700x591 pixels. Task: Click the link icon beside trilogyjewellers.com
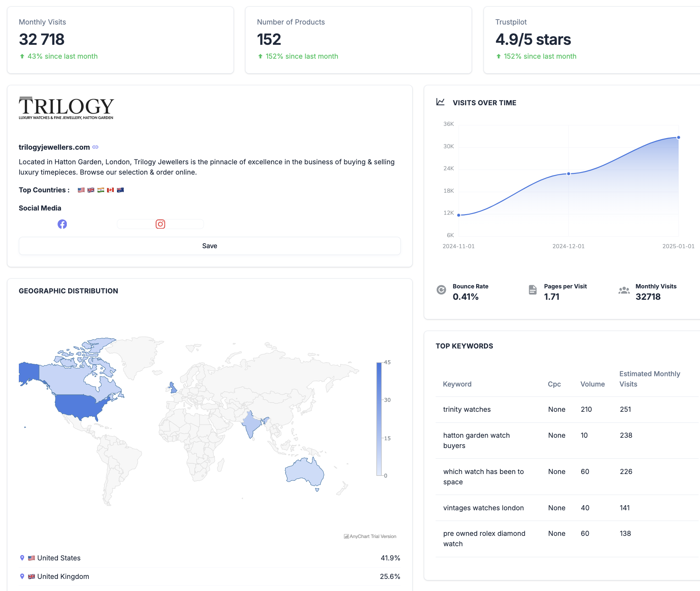tap(95, 147)
